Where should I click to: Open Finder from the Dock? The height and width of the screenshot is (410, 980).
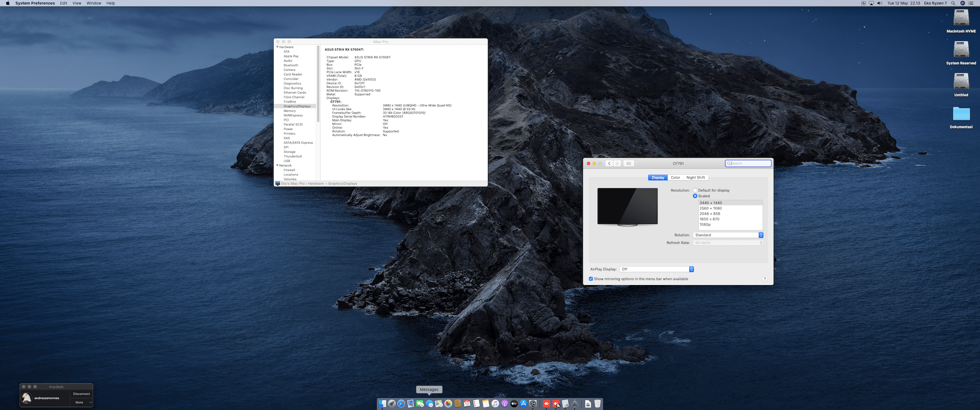tap(382, 404)
